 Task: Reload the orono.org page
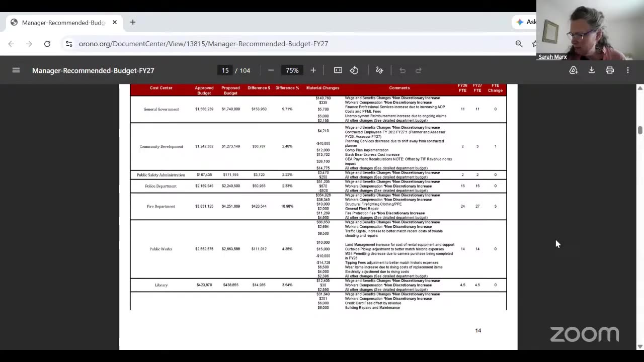[47, 44]
